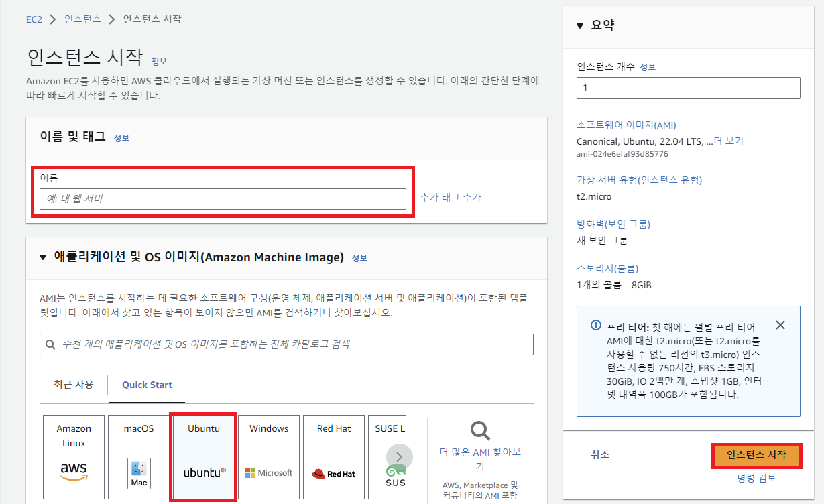Choose the Windows AMI tile
The width and height of the screenshot is (824, 504).
(269, 457)
